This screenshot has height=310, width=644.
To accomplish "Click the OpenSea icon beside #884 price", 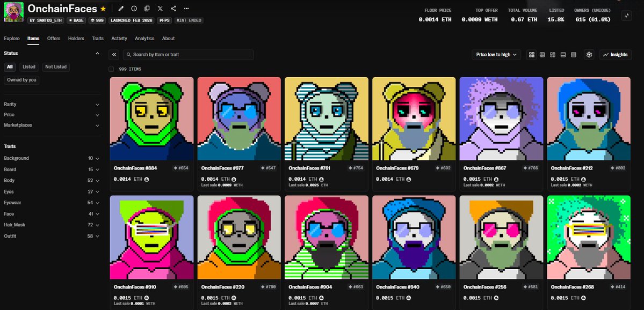I will (x=147, y=179).
